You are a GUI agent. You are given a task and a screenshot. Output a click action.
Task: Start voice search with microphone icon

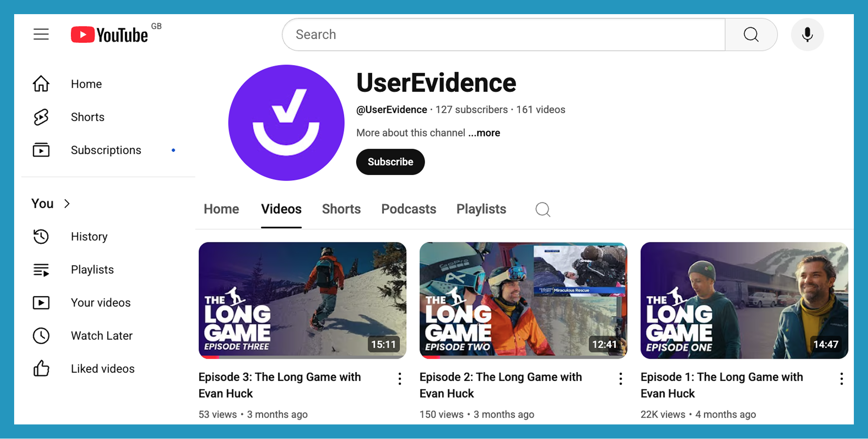(807, 34)
